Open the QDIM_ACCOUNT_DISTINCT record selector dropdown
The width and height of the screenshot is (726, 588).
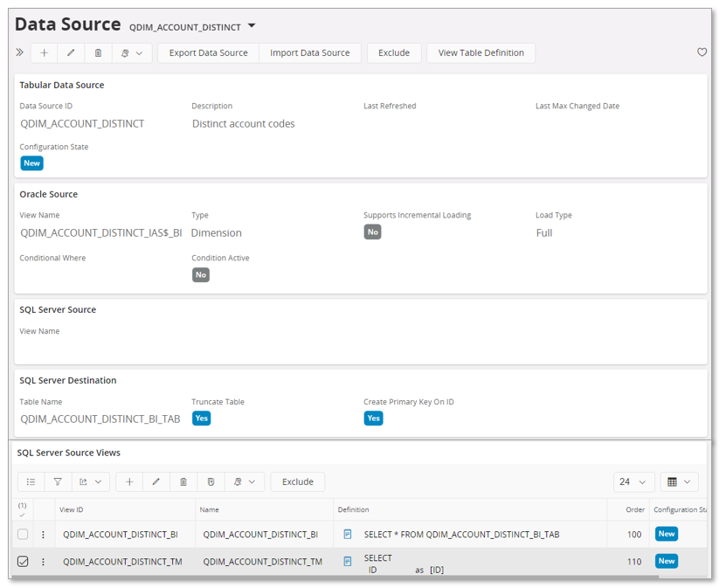(x=252, y=26)
